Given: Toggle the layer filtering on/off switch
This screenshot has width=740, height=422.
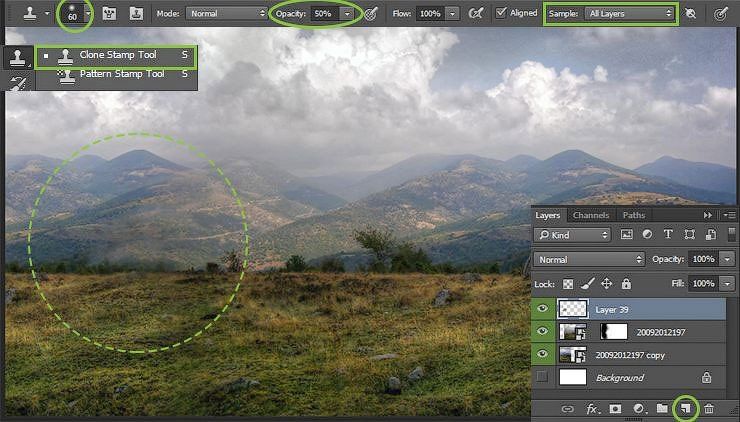Looking at the screenshot, I should coord(732,235).
